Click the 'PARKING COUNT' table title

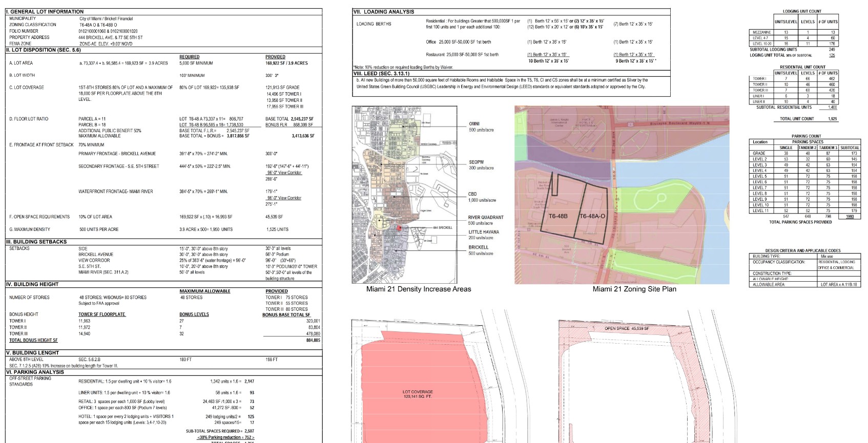click(806, 136)
